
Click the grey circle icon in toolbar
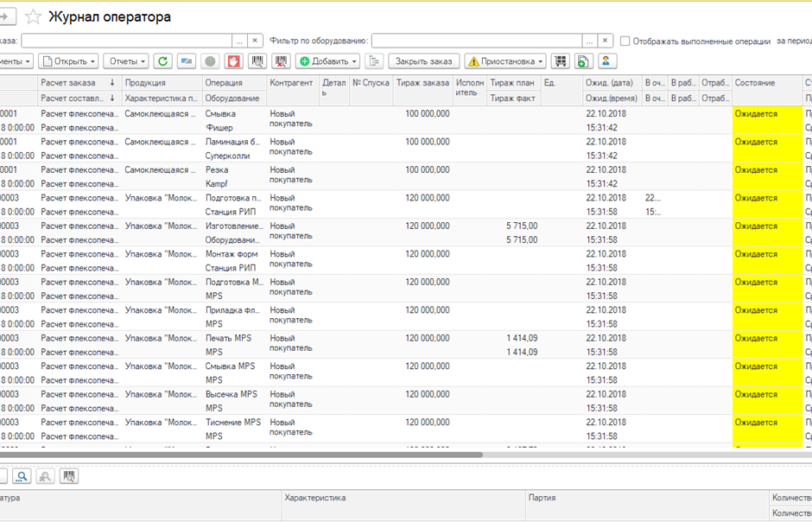click(209, 61)
